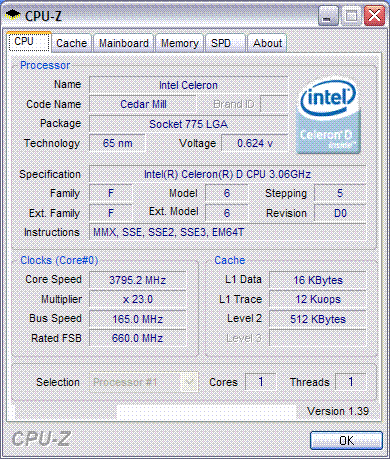
Task: Open the About tab
Action: [x=267, y=43]
